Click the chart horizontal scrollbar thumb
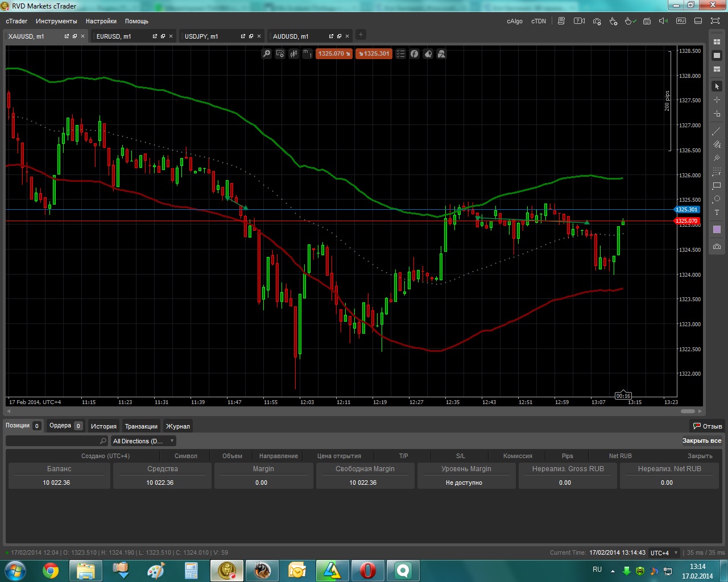This screenshot has width=728, height=582. point(688,411)
